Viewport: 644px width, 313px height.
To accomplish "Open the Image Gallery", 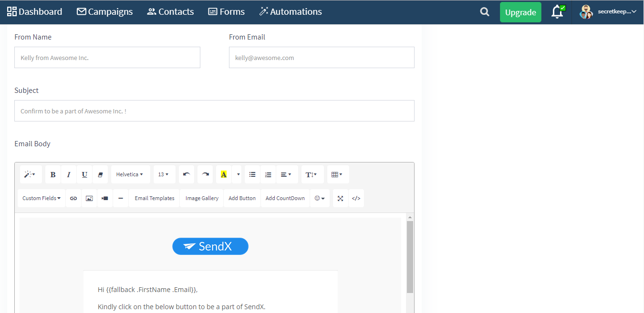I will click(202, 198).
